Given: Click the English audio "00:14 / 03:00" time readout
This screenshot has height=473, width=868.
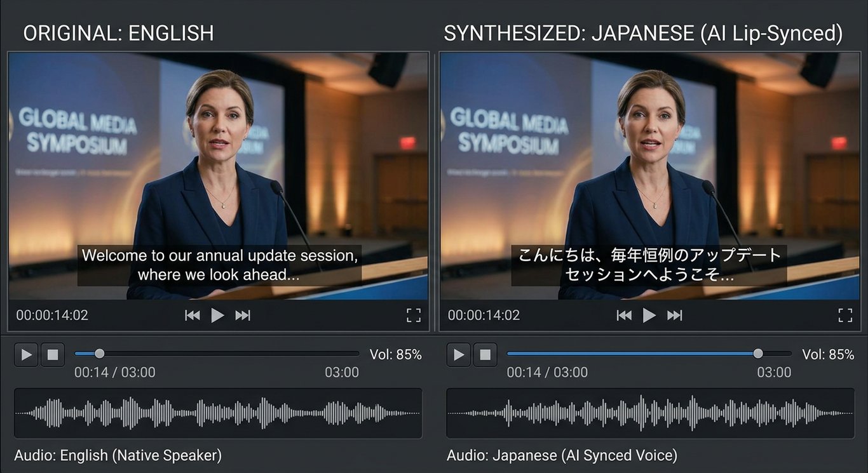Looking at the screenshot, I should (115, 372).
